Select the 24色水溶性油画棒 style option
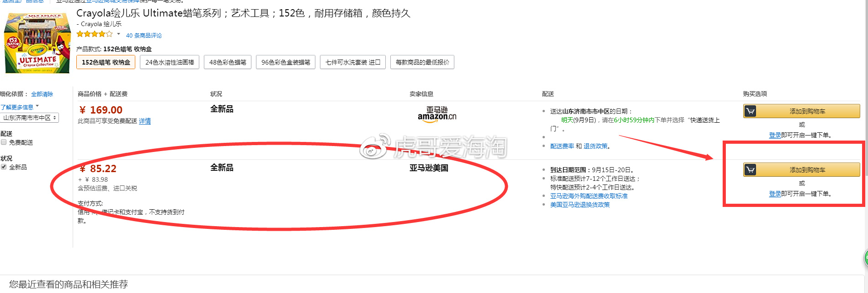The height and width of the screenshot is (293, 868). pos(170,62)
